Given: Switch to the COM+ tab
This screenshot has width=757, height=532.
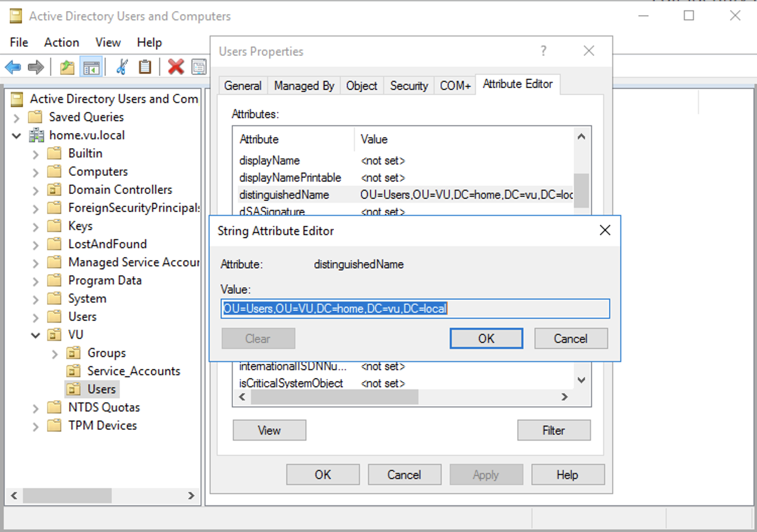Looking at the screenshot, I should (455, 86).
